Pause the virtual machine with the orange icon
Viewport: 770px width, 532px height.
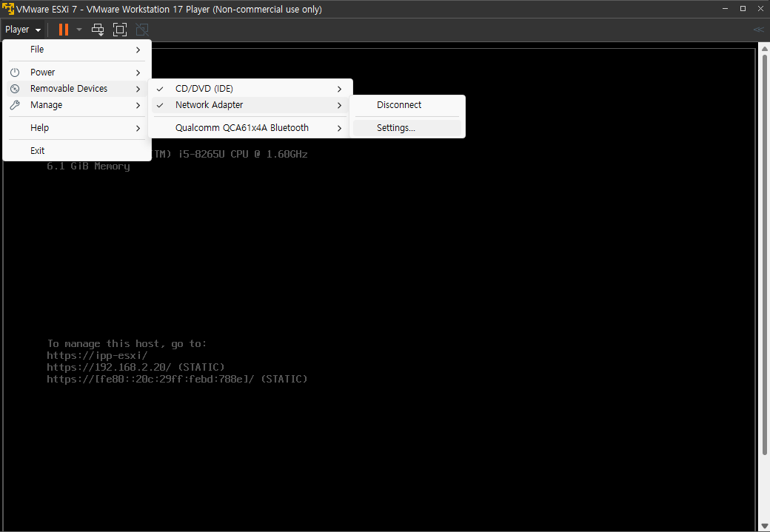[64, 30]
